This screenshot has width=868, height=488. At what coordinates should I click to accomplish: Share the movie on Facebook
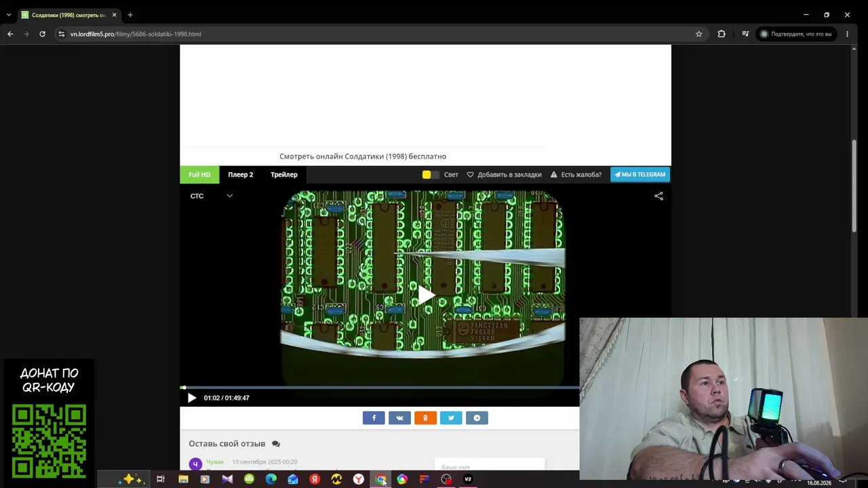pos(374,418)
